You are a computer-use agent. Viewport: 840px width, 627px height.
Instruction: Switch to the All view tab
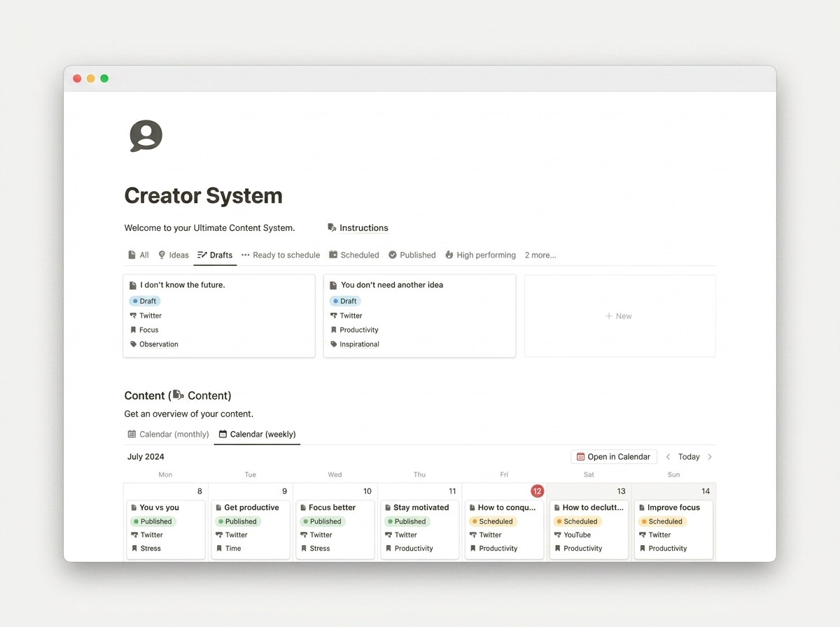139,255
